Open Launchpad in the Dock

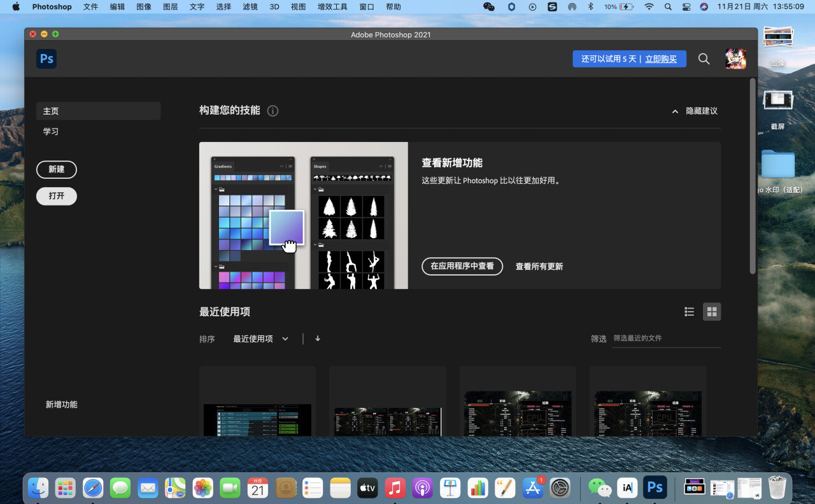click(x=65, y=488)
